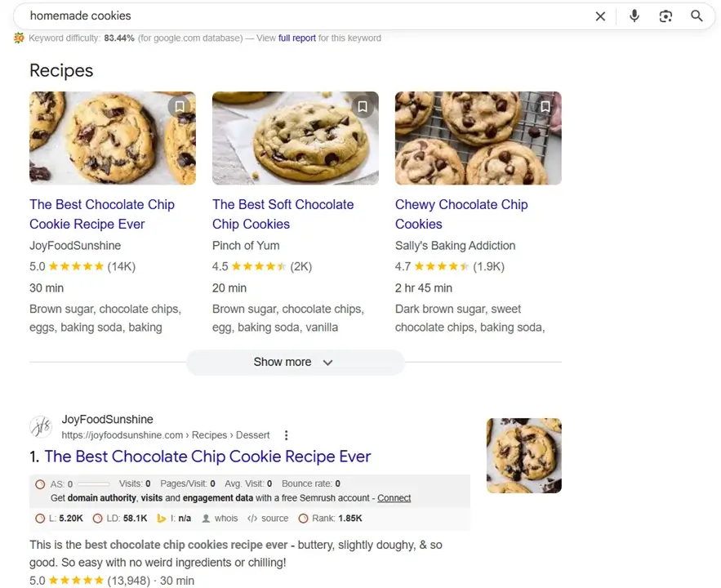This screenshot has width=721, height=588.
Task: Connect a free Semrush account
Action: tap(394, 498)
